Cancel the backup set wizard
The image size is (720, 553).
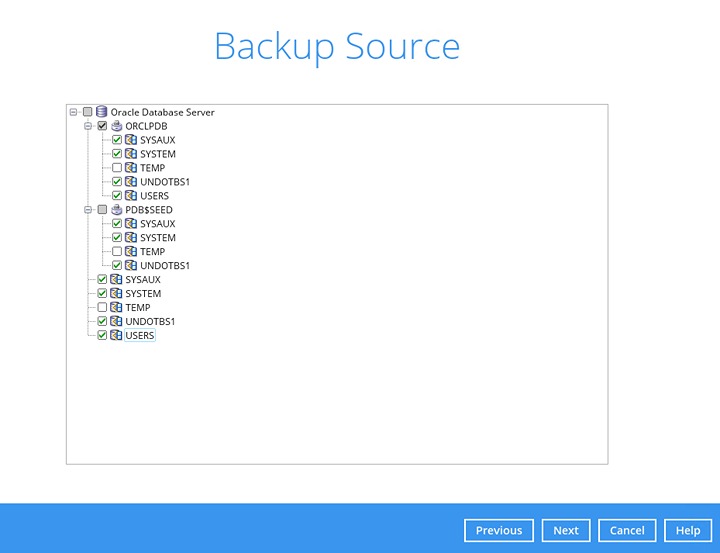627,530
